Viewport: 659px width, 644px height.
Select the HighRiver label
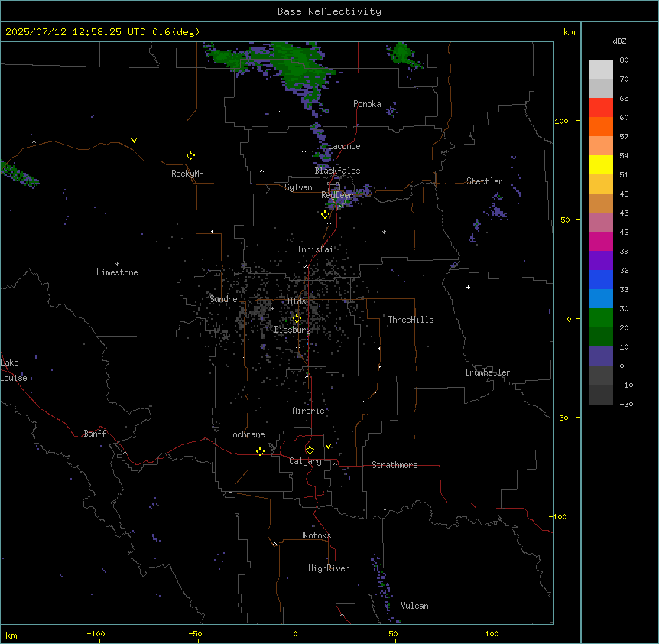329,568
